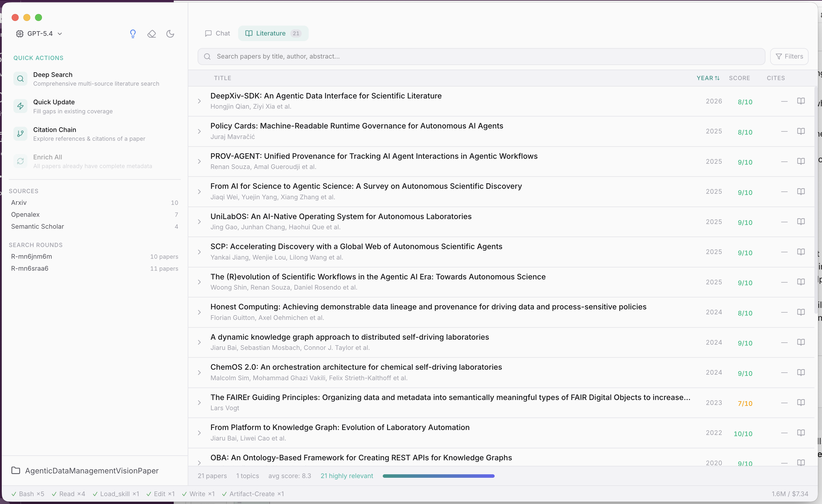Select the Quick Update lightning icon
The image size is (822, 504).
pos(20,106)
